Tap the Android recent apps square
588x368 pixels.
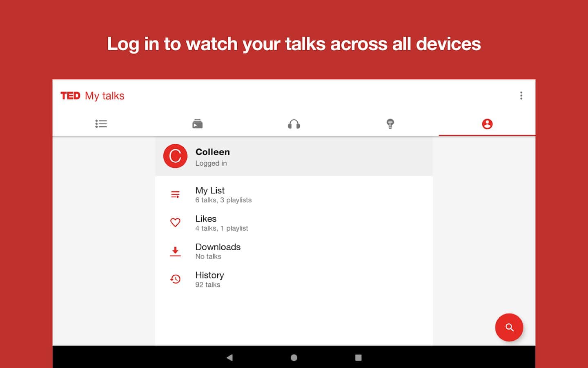(358, 357)
